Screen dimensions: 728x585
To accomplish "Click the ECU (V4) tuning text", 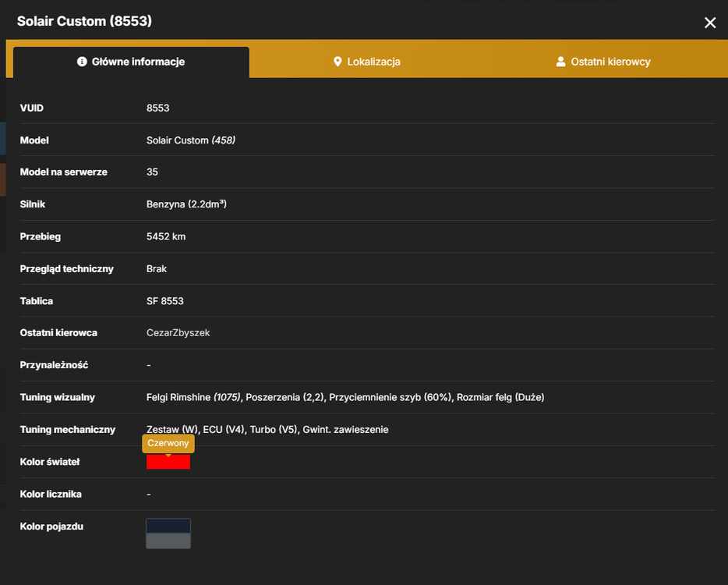I will [224, 430].
